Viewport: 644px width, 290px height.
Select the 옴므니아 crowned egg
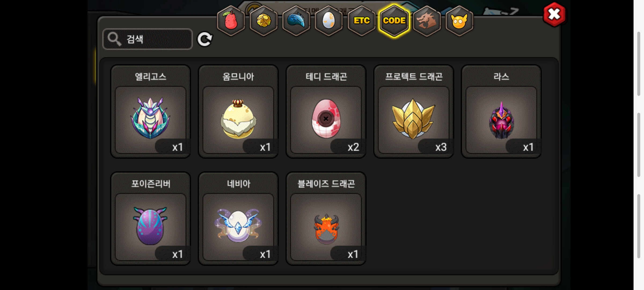238,111
